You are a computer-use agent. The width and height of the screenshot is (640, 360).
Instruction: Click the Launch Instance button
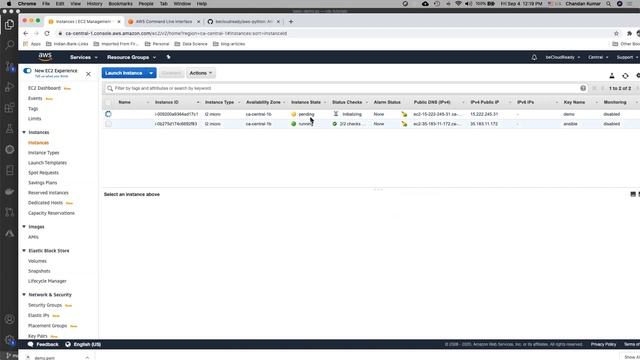[124, 73]
